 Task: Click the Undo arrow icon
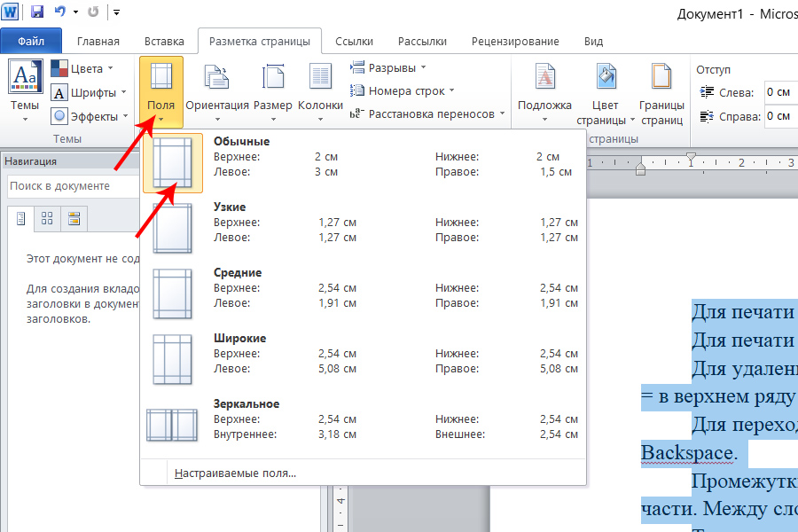[x=60, y=12]
